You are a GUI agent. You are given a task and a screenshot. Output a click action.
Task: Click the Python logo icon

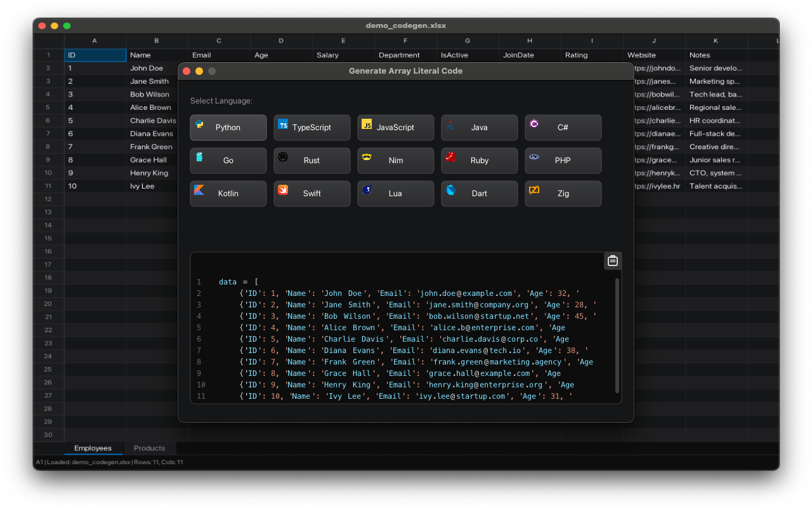coord(199,124)
